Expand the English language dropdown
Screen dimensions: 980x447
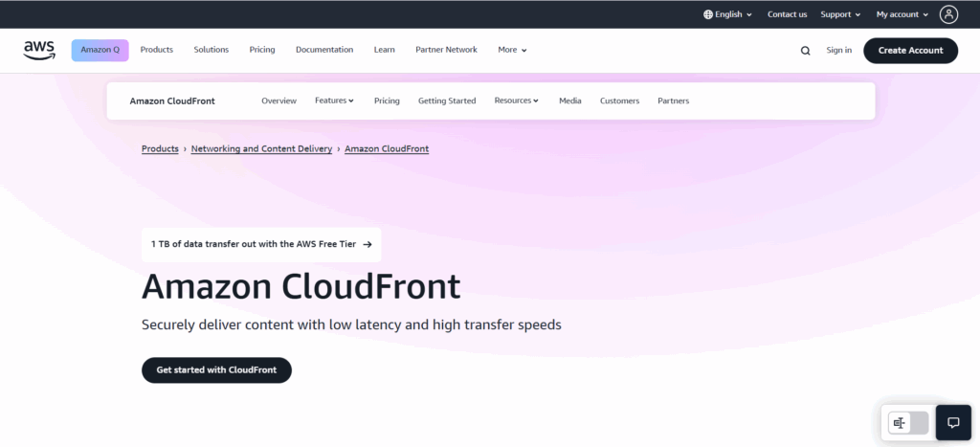point(727,14)
